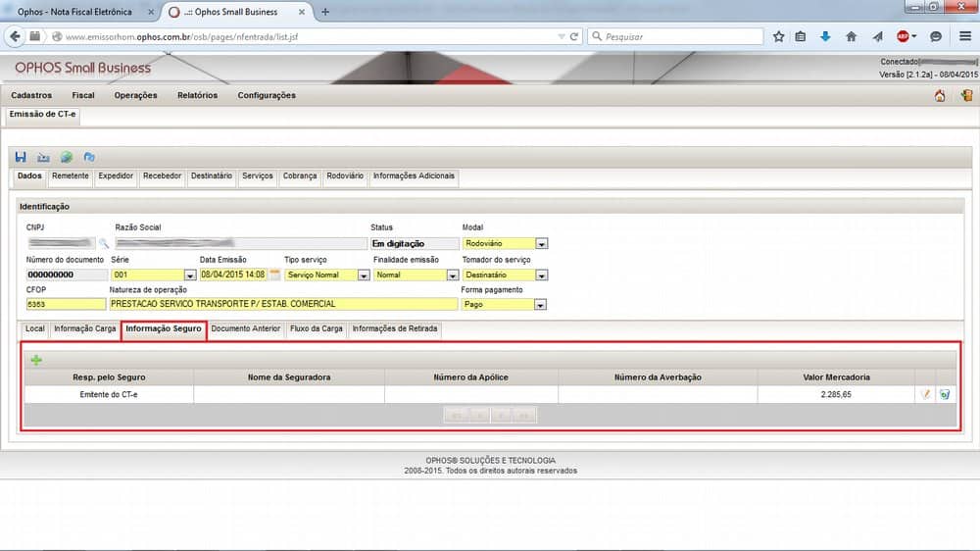Open a new browser tab with the plus
Viewport: 980px width, 551px height.
(x=325, y=11)
